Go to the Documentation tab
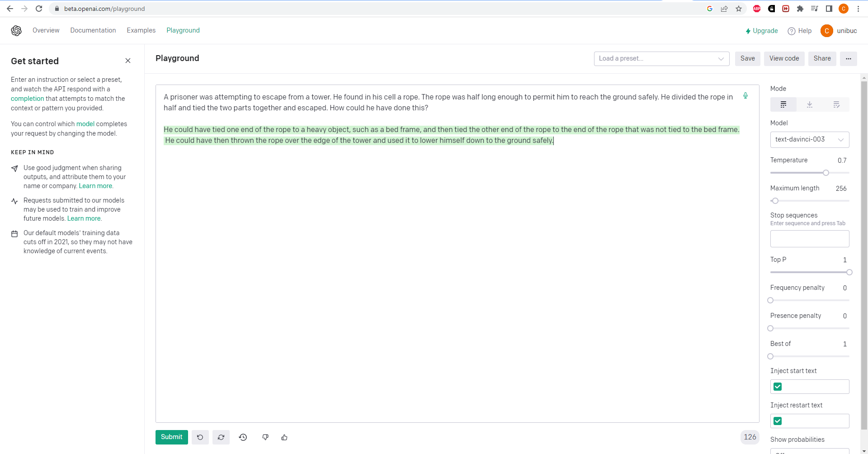 (x=93, y=30)
